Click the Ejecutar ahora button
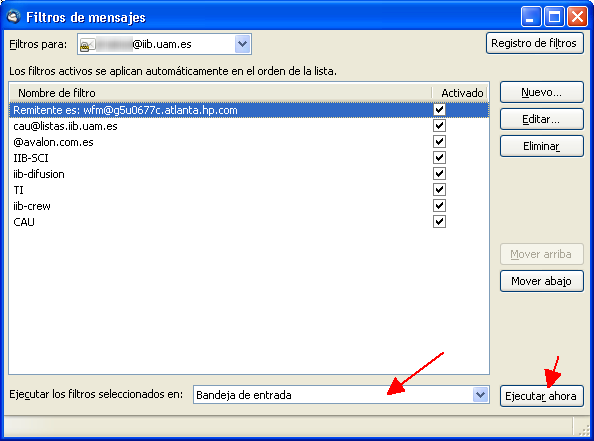Viewport: 594px width, 441px height. pos(541,396)
